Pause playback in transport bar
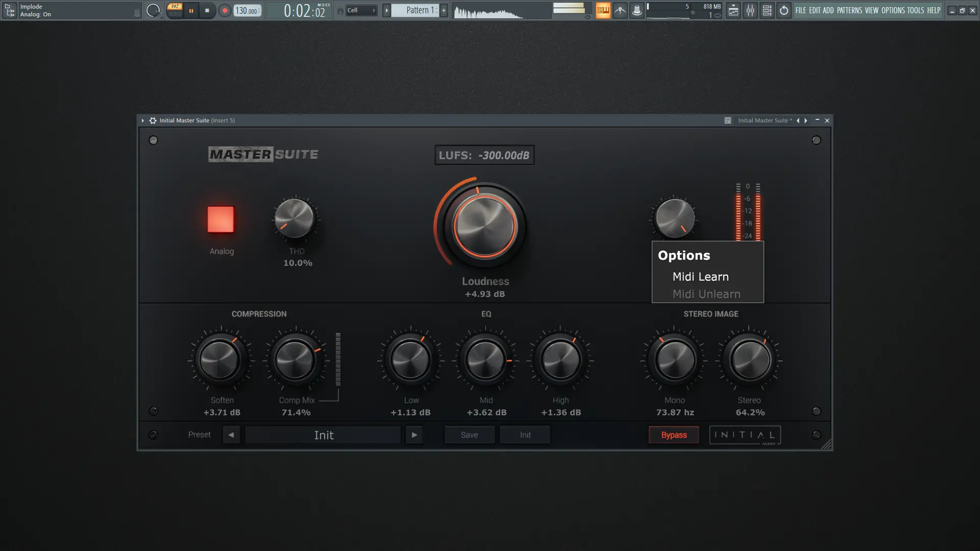This screenshot has height=551, width=980. coord(191,10)
